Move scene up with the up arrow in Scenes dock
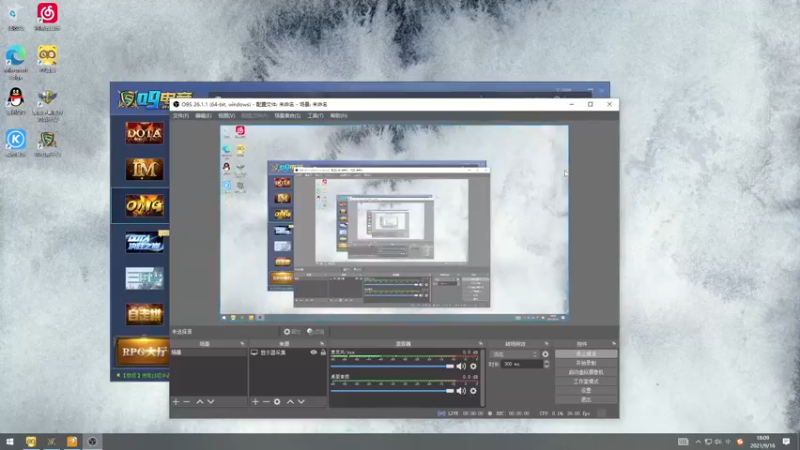 click(200, 402)
